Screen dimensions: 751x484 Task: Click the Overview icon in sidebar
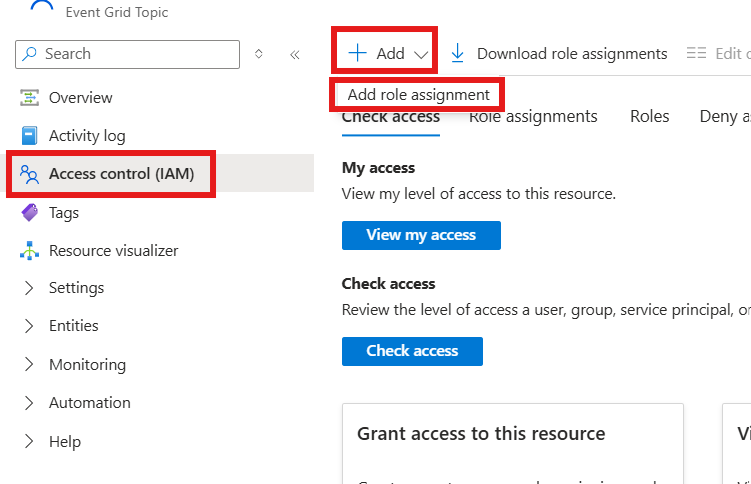29,98
